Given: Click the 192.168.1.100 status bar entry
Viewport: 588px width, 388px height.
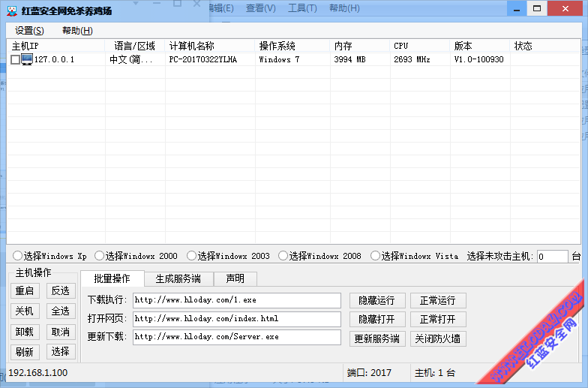Looking at the screenshot, I should click(x=37, y=372).
